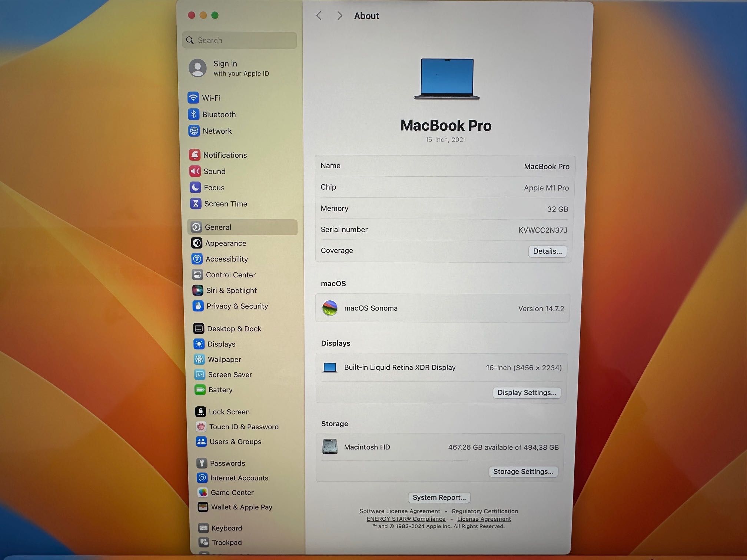Open the License Agreement link
This screenshot has height=560, width=747.
tap(484, 519)
